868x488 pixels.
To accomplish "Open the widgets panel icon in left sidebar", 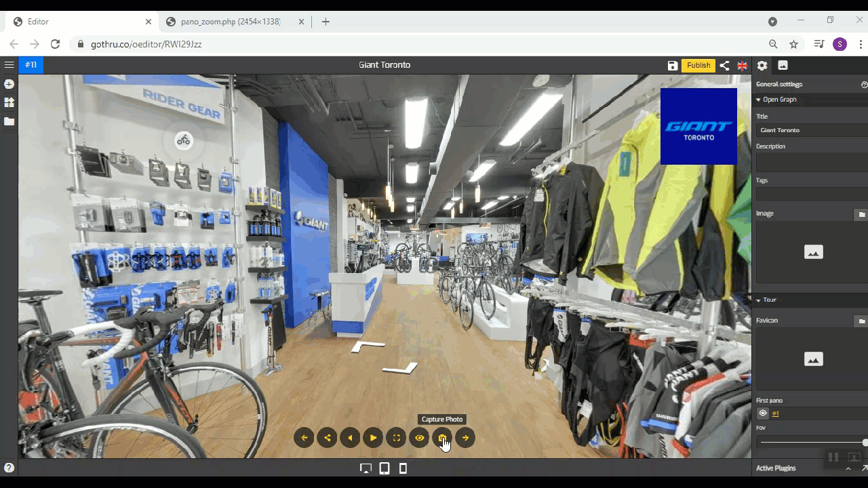I will click(9, 102).
